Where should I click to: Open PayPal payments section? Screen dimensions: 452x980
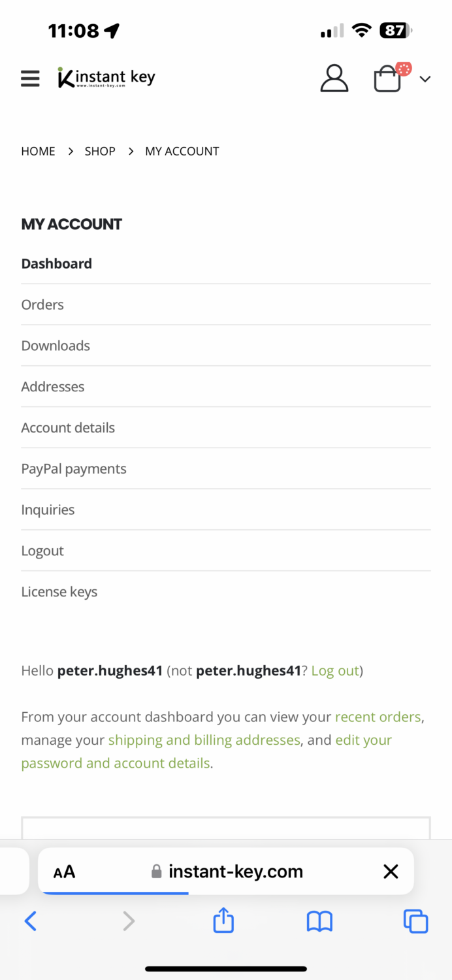[74, 469]
